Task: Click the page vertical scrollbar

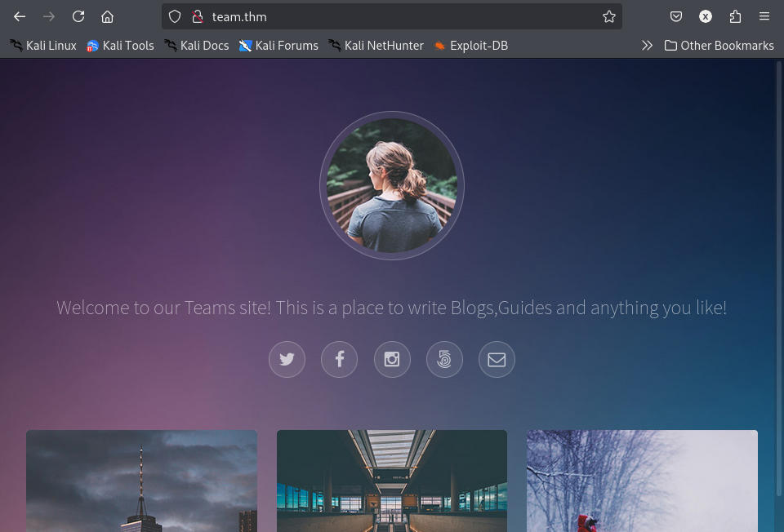Action: 778,280
